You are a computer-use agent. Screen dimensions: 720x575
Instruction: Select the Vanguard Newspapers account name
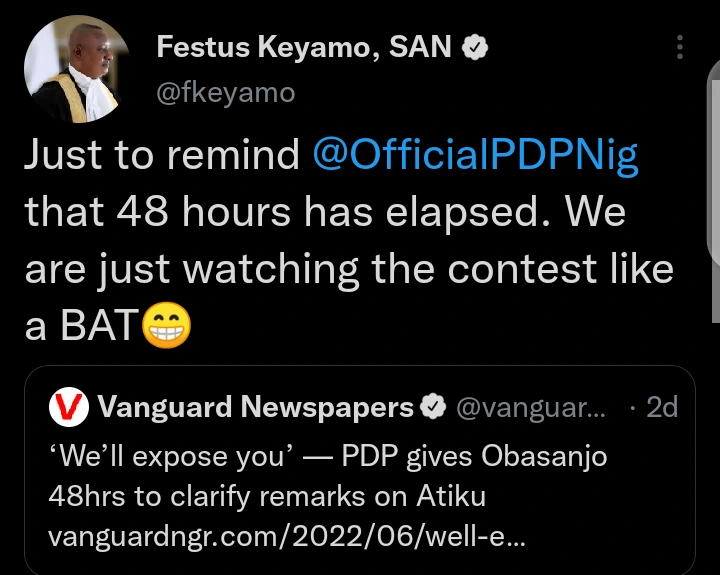[x=255, y=407]
